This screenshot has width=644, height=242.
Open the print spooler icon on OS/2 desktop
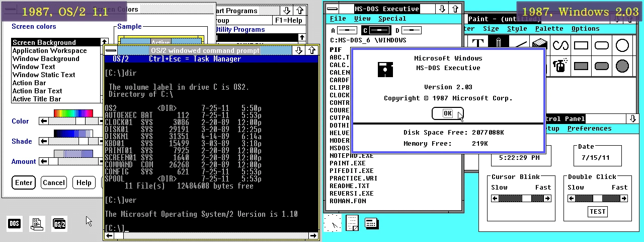(37, 223)
